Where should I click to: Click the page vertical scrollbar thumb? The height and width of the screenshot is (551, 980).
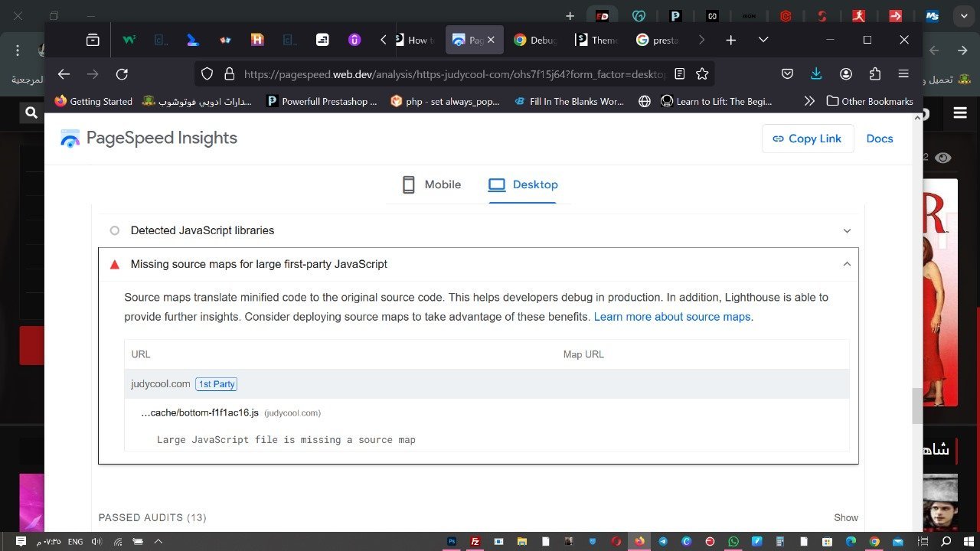pyautogui.click(x=917, y=406)
